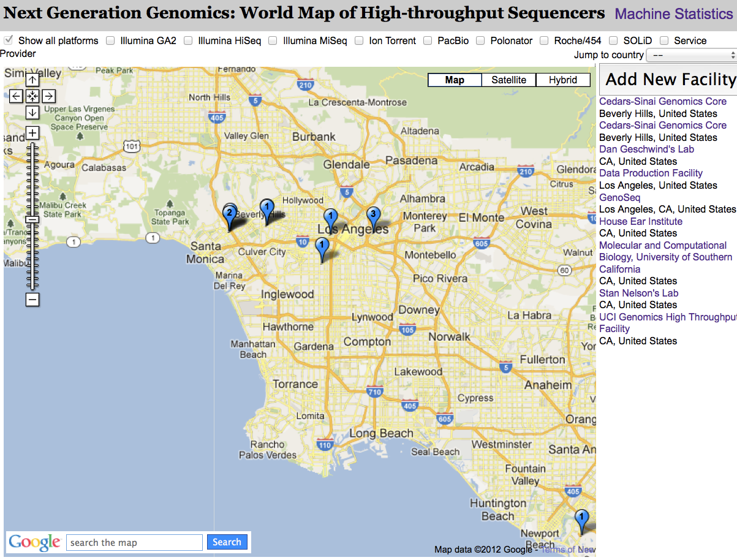Pan the map left with the arrow
Screen dimensions: 737x560
pyautogui.click(x=17, y=96)
